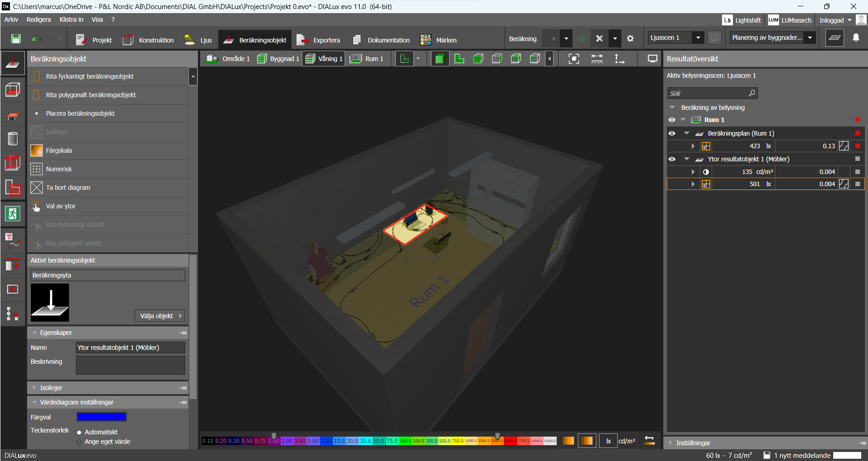The height and width of the screenshot is (461, 868).
Task: Click the Beskrivning text area
Action: point(131,365)
